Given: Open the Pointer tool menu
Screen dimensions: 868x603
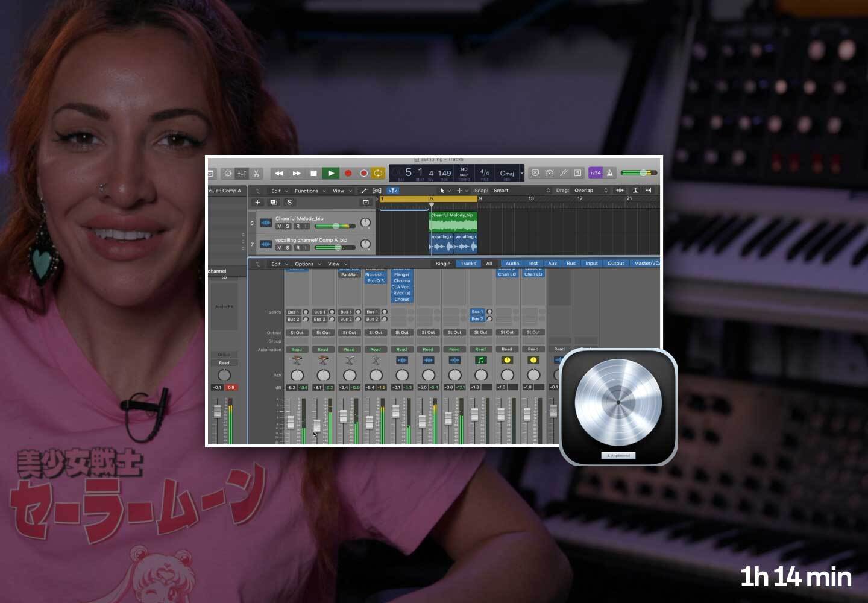Looking at the screenshot, I should tap(445, 191).
